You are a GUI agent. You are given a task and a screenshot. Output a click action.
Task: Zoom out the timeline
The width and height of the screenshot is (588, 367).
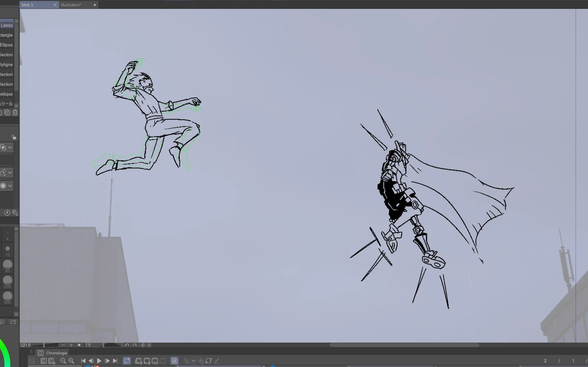(63, 361)
